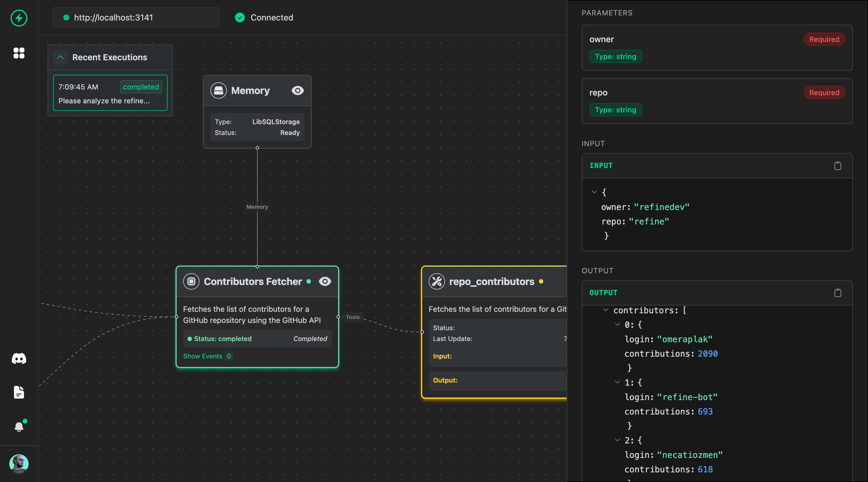Image resolution: width=868 pixels, height=482 pixels.
Task: Click the localhost:3141 server URL field
Action: coord(136,17)
